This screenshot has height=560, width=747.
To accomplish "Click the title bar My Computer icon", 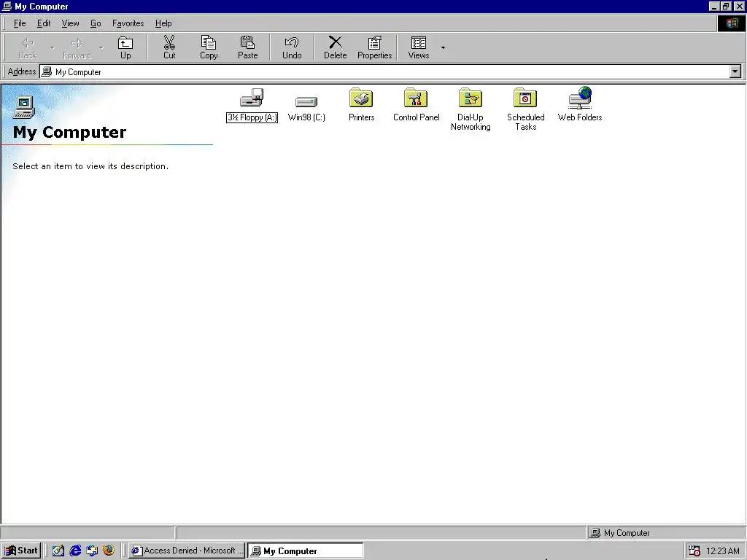I will [7, 6].
